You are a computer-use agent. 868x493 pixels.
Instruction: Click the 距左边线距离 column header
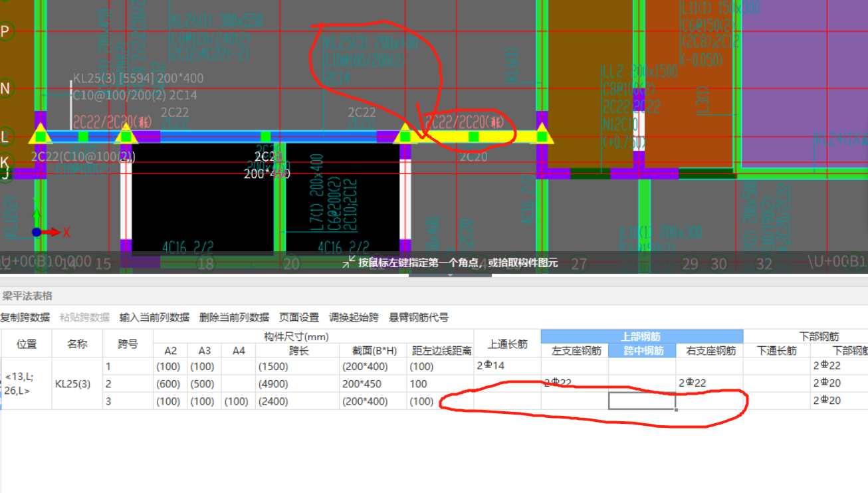click(x=441, y=350)
